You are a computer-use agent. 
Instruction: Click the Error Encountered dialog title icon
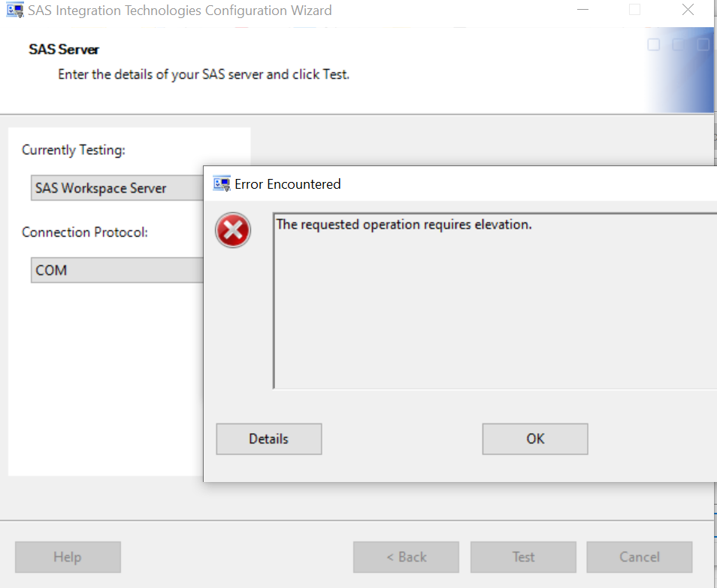[222, 183]
